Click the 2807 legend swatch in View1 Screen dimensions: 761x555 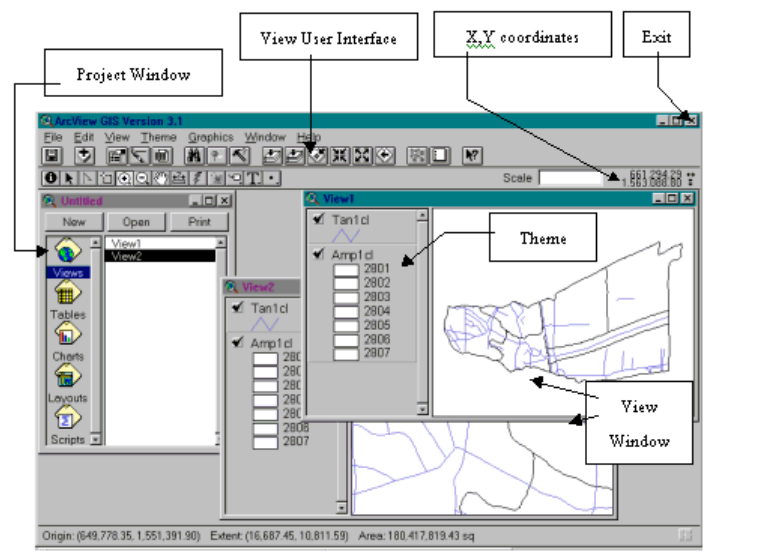(x=346, y=354)
